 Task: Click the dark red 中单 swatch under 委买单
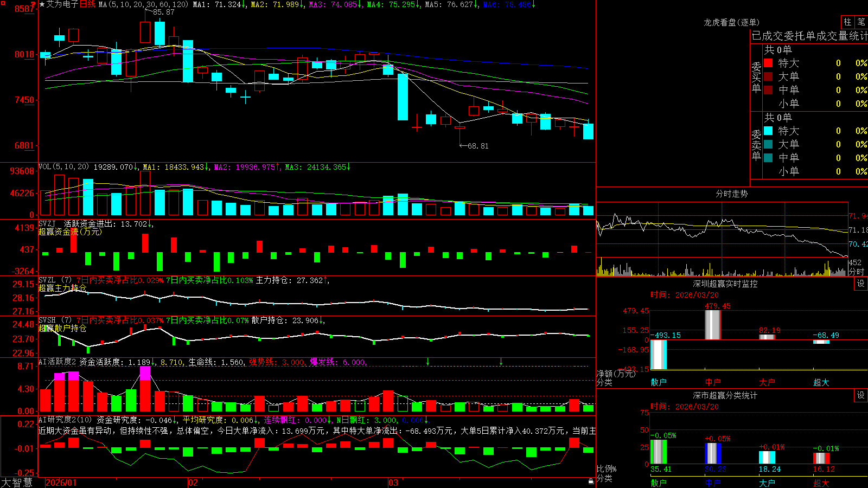pyautogui.click(x=768, y=90)
